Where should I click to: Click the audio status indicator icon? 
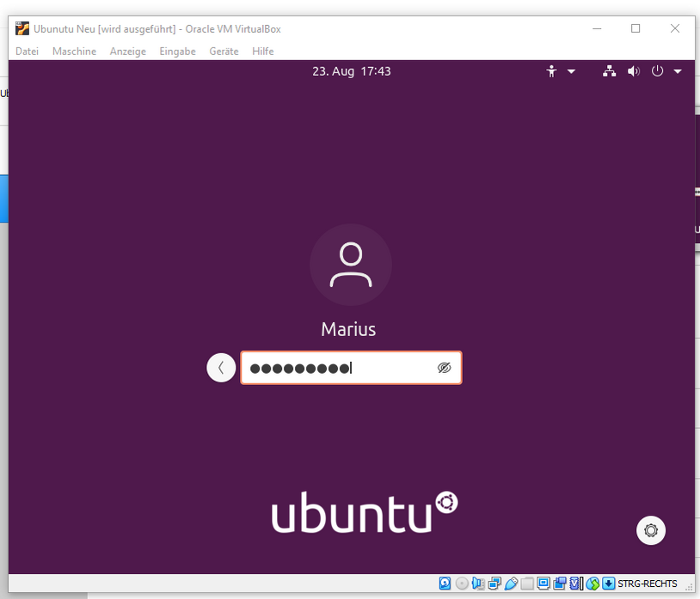(x=478, y=584)
